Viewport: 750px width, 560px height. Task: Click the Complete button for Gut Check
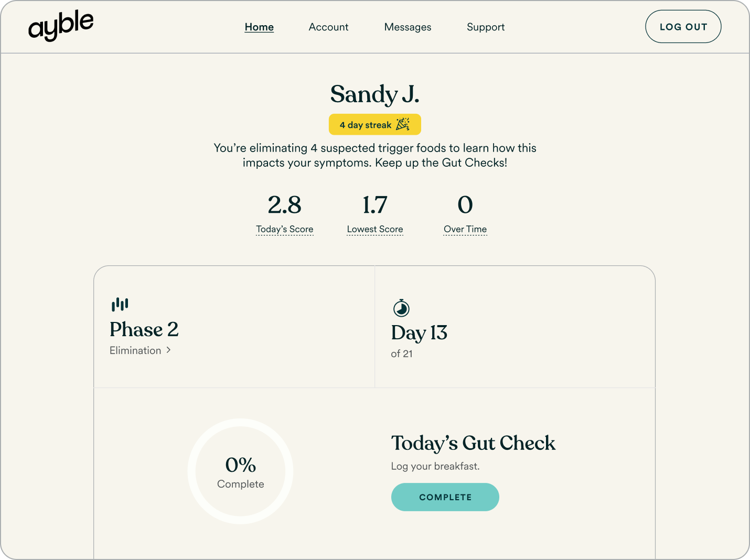click(x=445, y=497)
